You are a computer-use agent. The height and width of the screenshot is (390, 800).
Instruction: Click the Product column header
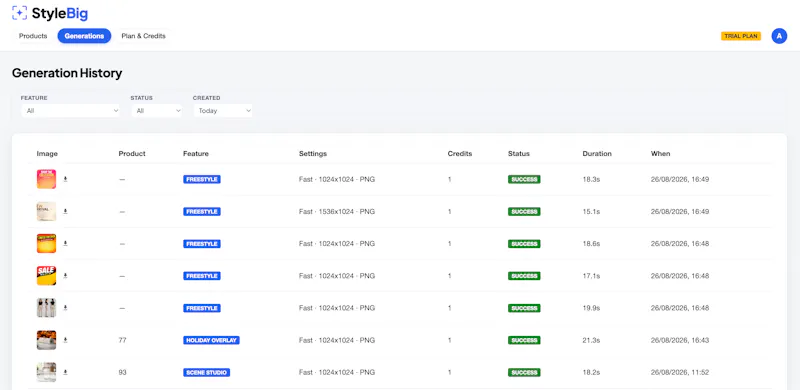[x=132, y=154]
